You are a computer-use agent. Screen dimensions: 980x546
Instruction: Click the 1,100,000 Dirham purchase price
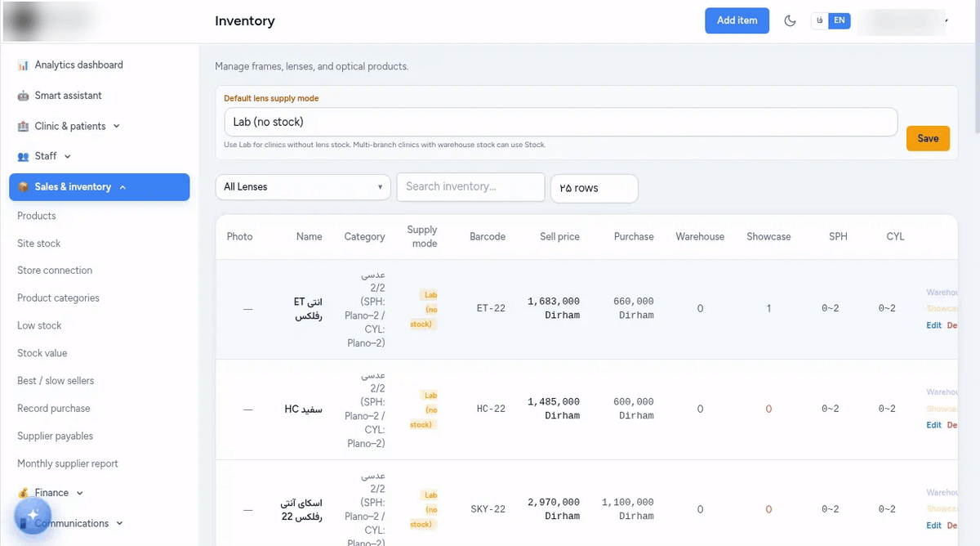[x=628, y=509]
